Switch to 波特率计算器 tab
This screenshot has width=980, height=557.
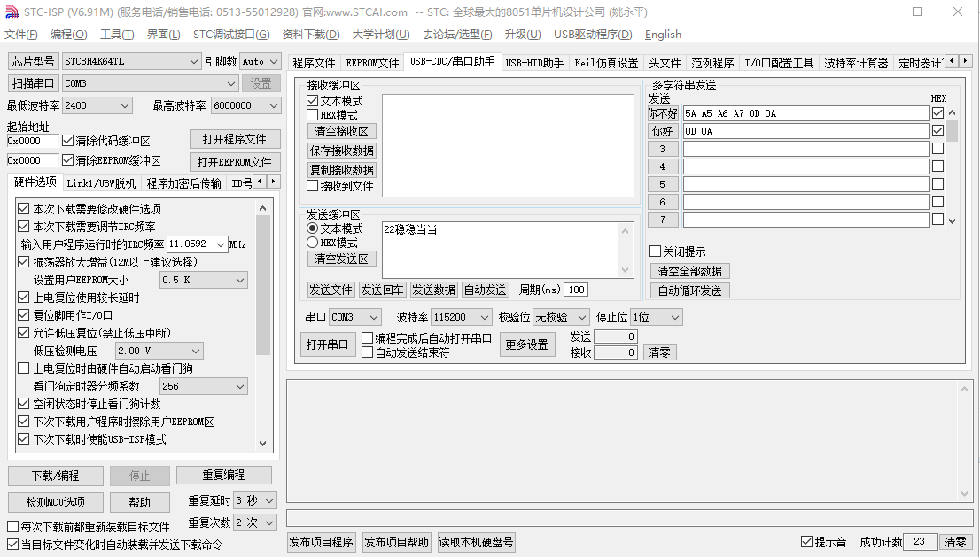point(856,63)
